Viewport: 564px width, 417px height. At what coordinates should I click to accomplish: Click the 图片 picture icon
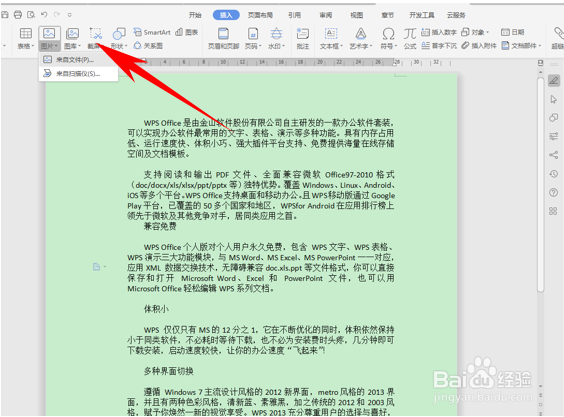49,33
